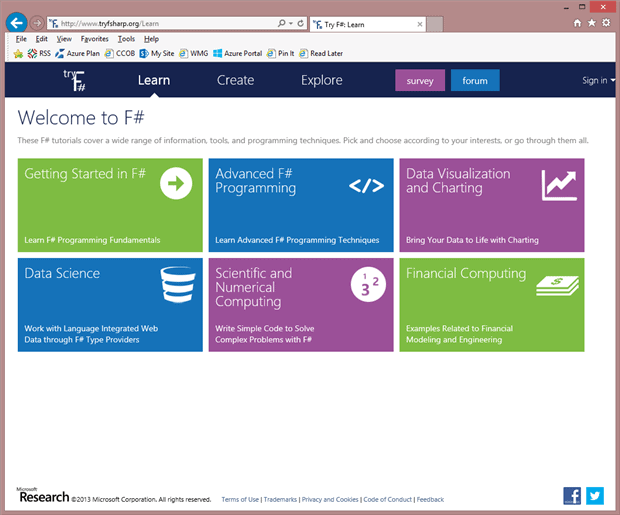Screen dimensions: 620x515
Task: Click the database icon on Data Science tile
Action: tap(178, 284)
